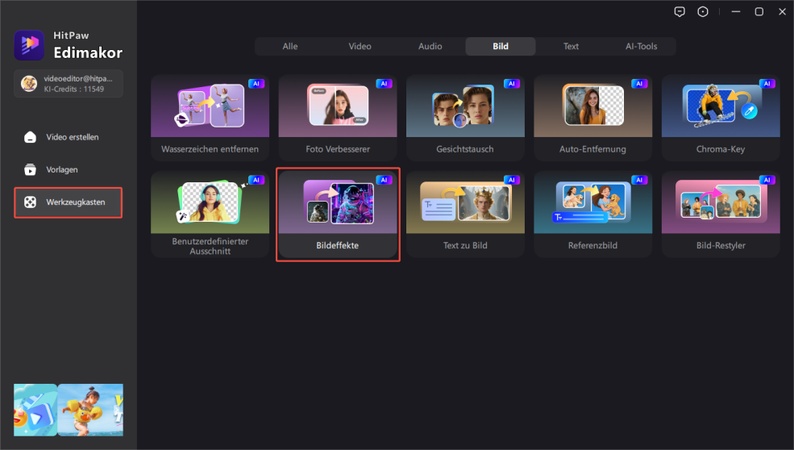Screen dimensions: 794x450
Task: Open the AI-Tools tab
Action: point(641,46)
